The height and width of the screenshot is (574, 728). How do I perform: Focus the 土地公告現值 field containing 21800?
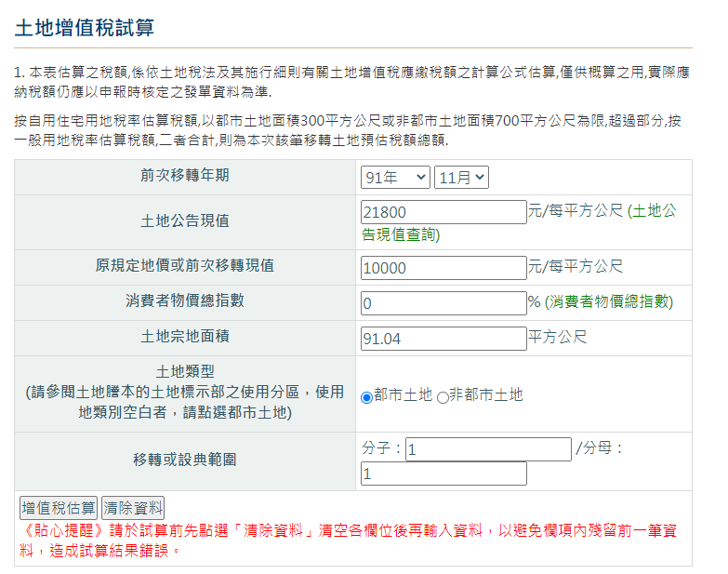click(x=443, y=212)
